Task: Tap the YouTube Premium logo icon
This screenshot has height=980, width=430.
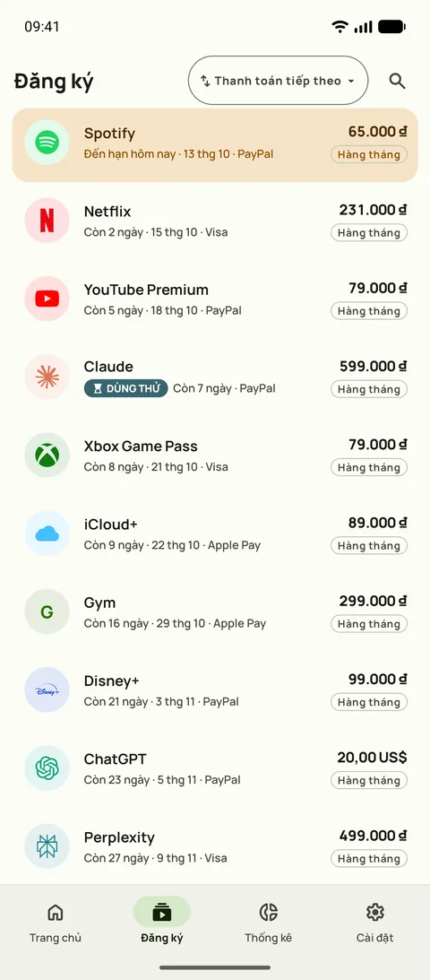Action: [47, 299]
